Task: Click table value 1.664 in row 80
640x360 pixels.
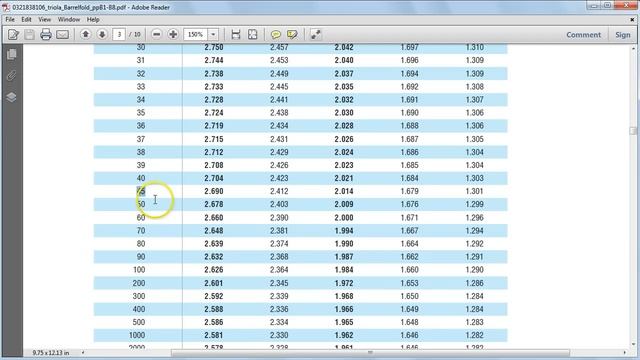Action: pos(409,244)
